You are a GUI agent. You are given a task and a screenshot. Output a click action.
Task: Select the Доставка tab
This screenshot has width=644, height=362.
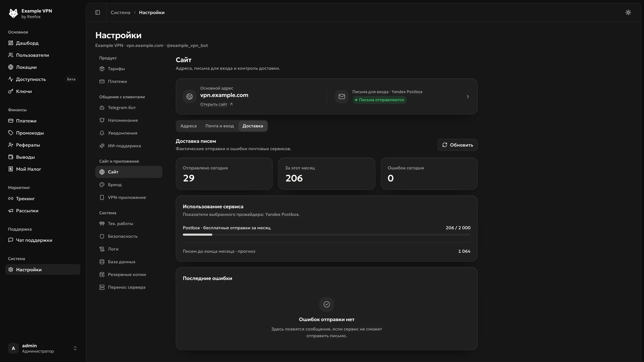pos(252,126)
